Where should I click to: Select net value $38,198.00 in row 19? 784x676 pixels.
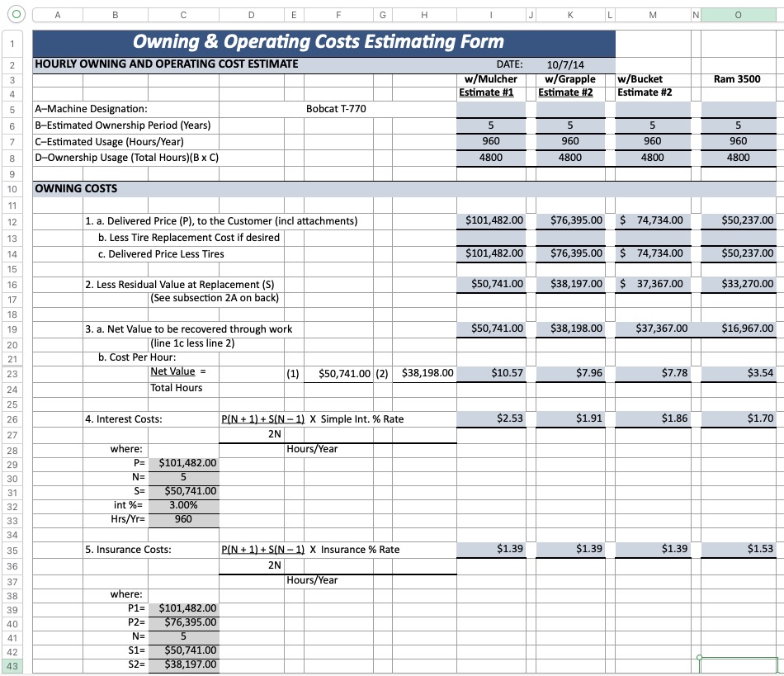tap(570, 329)
